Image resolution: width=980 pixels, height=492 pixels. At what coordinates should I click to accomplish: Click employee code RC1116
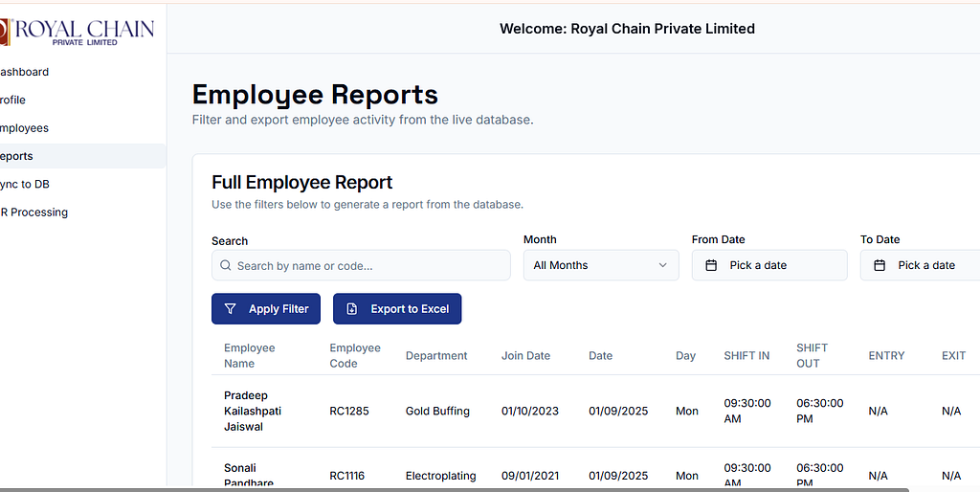347,476
